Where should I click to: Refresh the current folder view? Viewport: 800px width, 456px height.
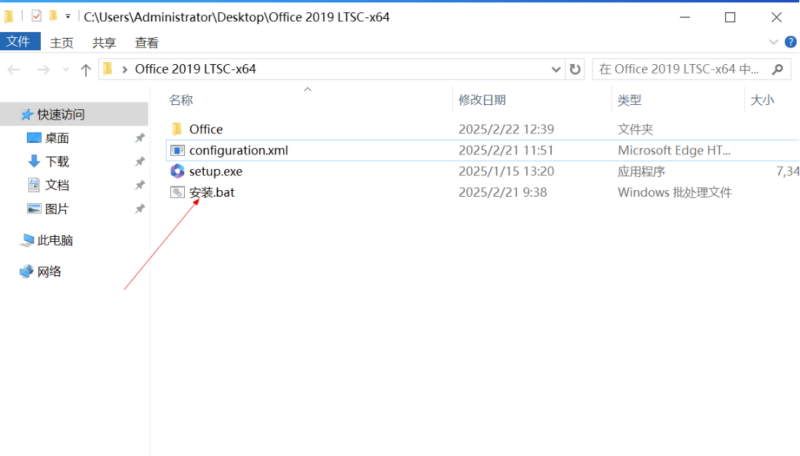[575, 69]
